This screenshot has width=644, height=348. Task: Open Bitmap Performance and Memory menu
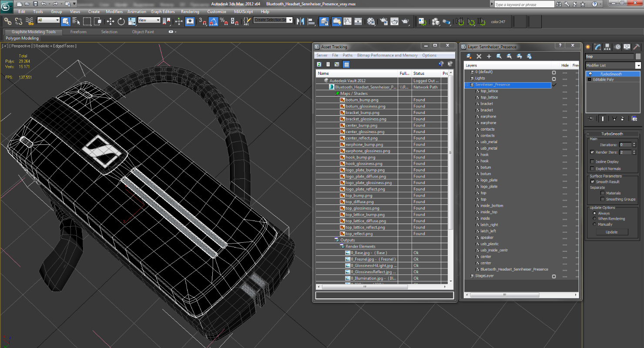tap(387, 55)
